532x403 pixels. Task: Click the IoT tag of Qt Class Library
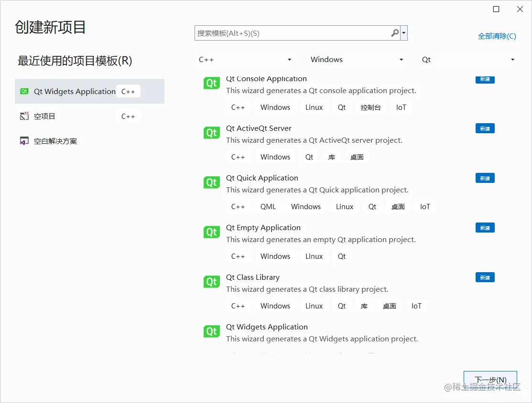click(416, 306)
